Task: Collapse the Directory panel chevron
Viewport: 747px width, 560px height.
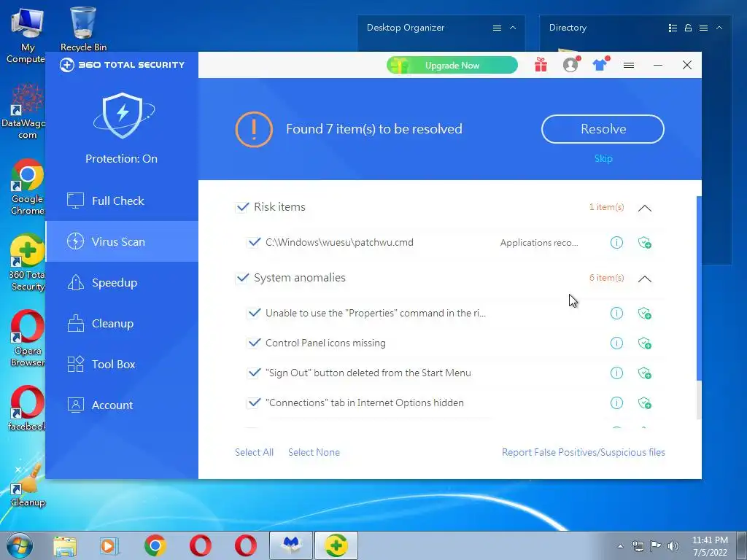Action: coord(719,28)
